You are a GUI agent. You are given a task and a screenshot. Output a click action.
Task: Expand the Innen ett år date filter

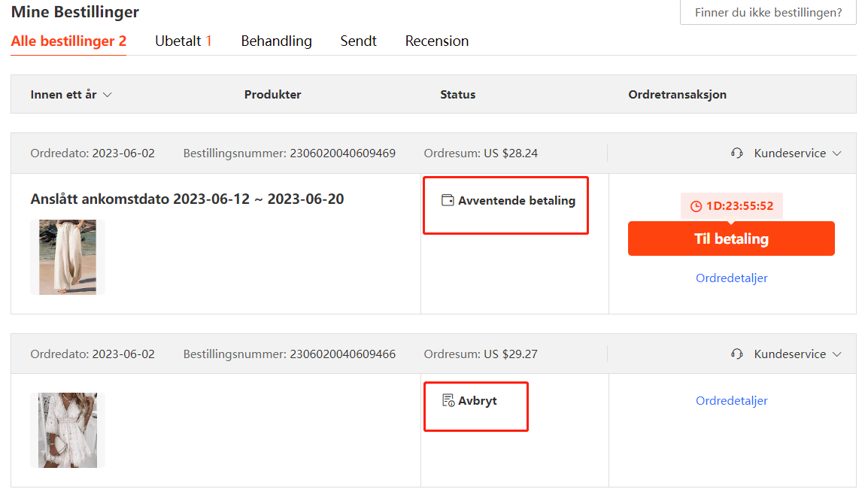click(71, 95)
